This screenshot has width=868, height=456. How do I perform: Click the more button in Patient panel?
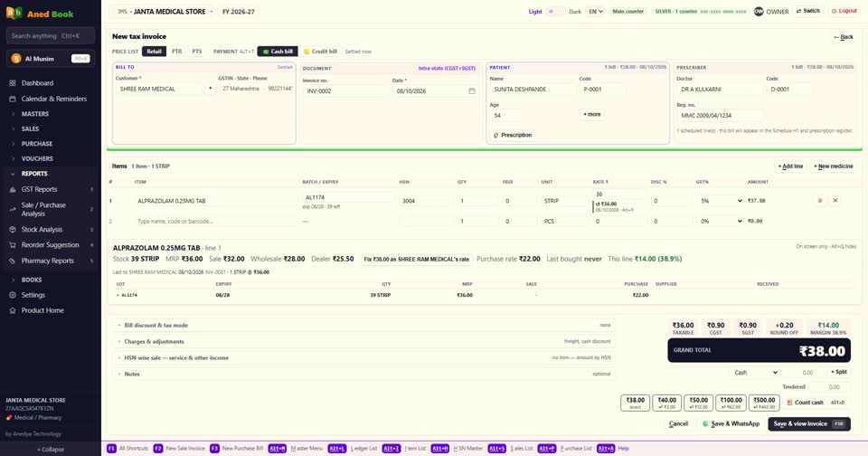(x=591, y=114)
